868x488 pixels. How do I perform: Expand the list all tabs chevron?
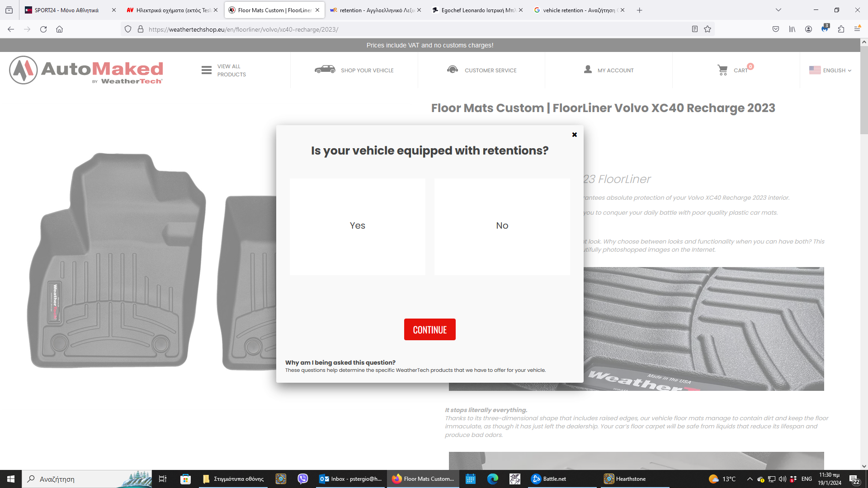coord(778,10)
